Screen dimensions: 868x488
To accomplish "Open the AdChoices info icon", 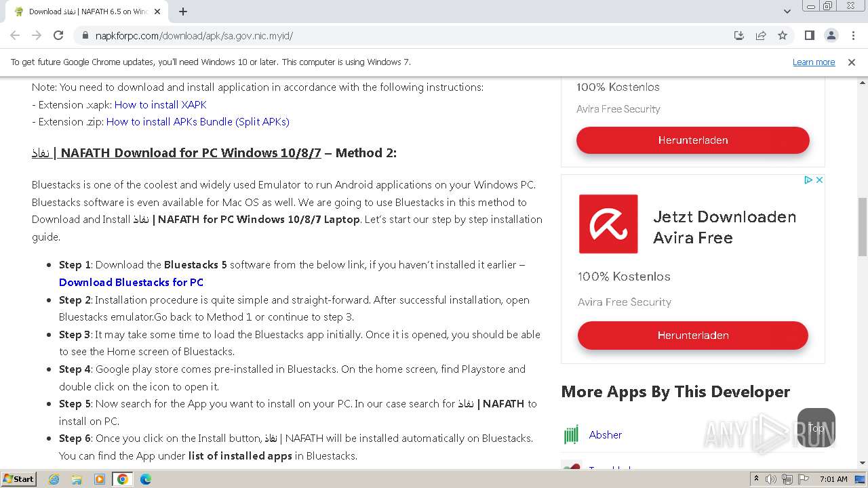I will (808, 180).
